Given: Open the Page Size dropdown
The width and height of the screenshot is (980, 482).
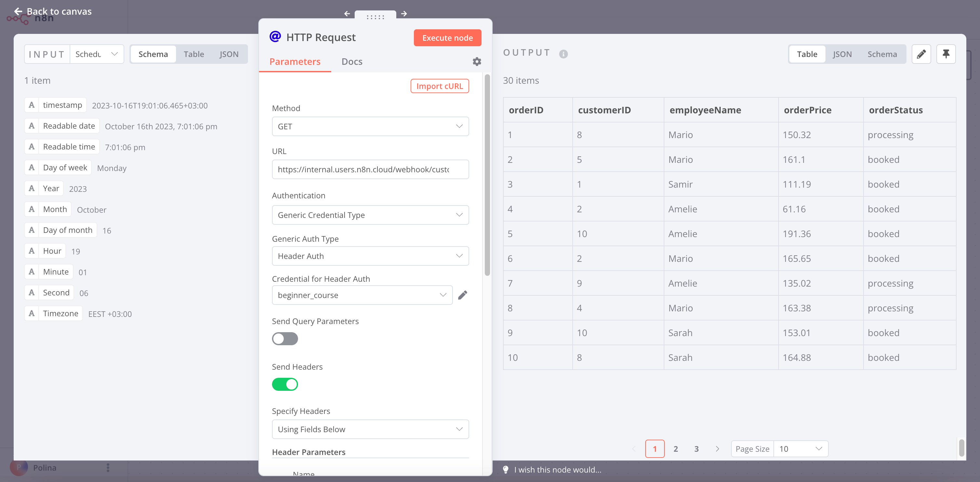Looking at the screenshot, I should (x=800, y=448).
